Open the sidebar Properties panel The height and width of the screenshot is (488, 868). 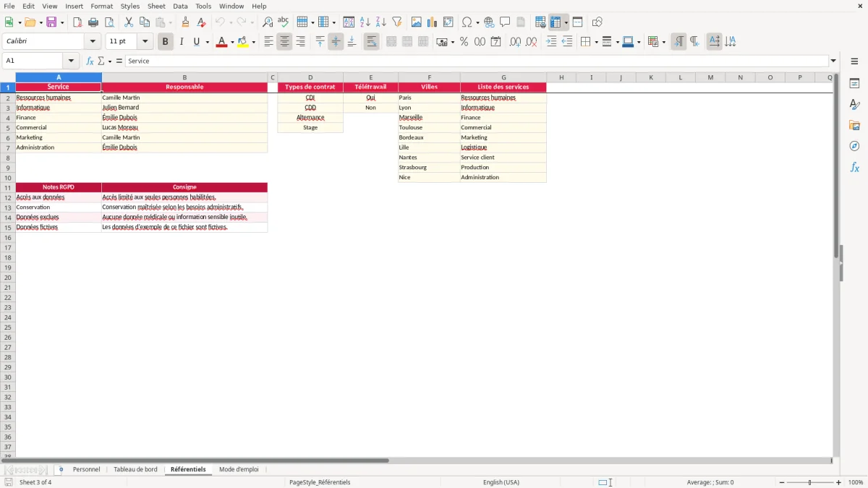tap(854, 84)
